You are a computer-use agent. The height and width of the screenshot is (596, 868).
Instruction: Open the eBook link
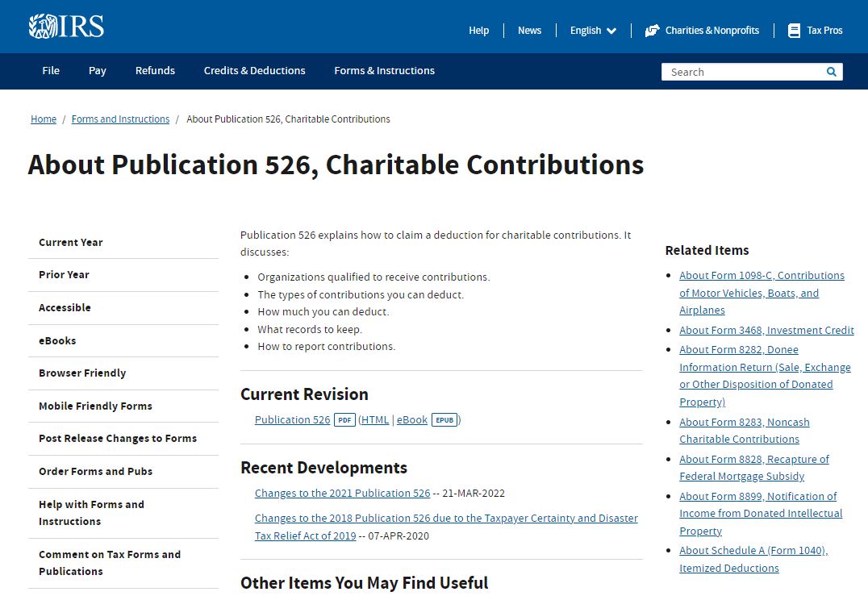[x=412, y=420]
